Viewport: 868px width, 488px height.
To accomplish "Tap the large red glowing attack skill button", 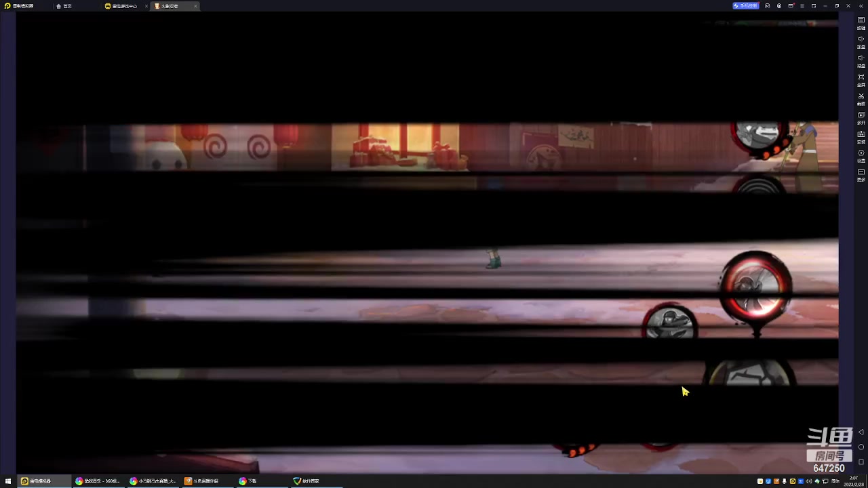I will 755,287.
